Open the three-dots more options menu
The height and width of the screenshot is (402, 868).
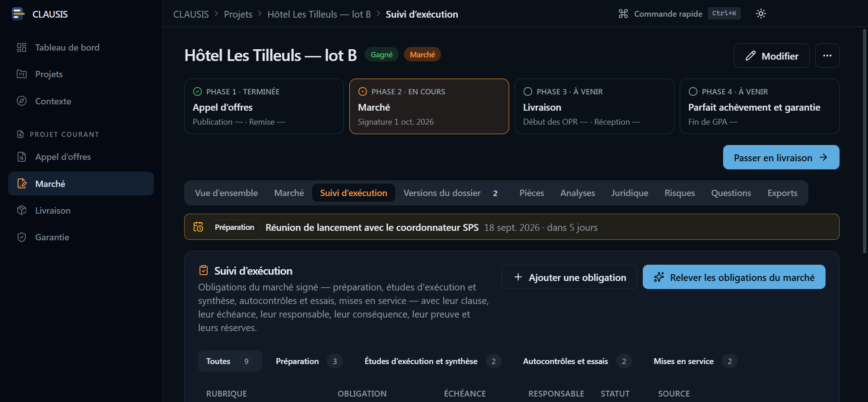coord(827,56)
